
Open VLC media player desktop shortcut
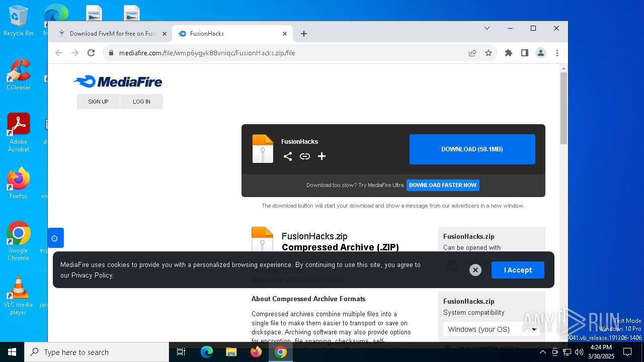[18, 296]
